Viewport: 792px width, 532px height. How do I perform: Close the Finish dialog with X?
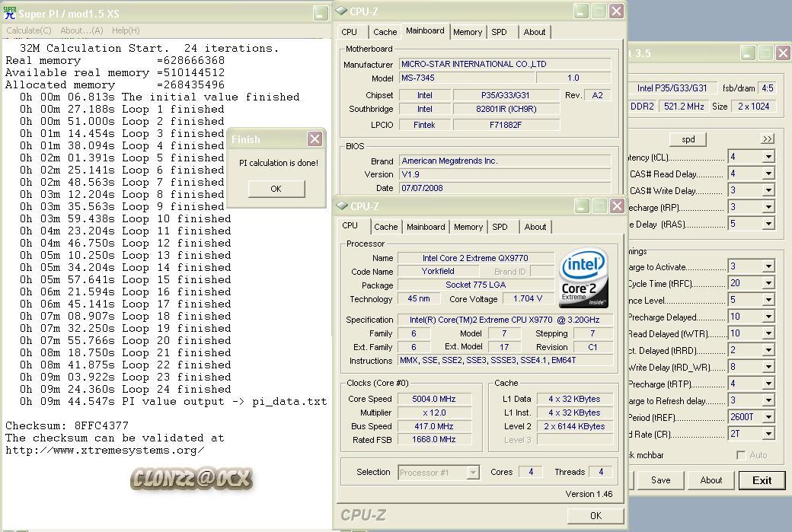(x=315, y=139)
